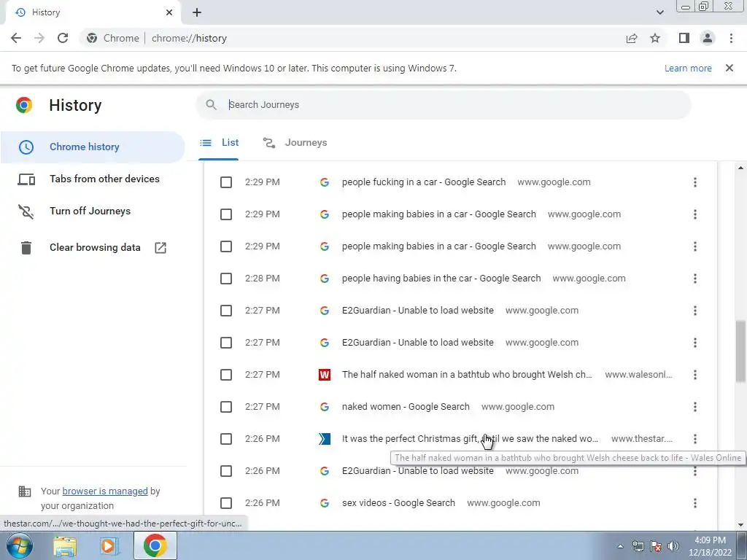Click the red W favicon of WalesOnline row
Screen dimensions: 747x560
(325, 375)
